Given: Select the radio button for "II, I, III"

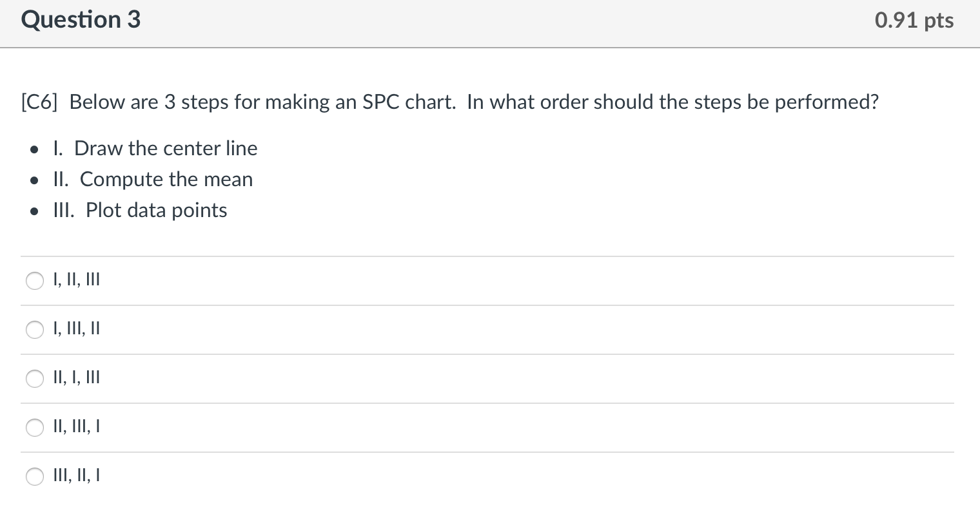Looking at the screenshot, I should (x=35, y=379).
